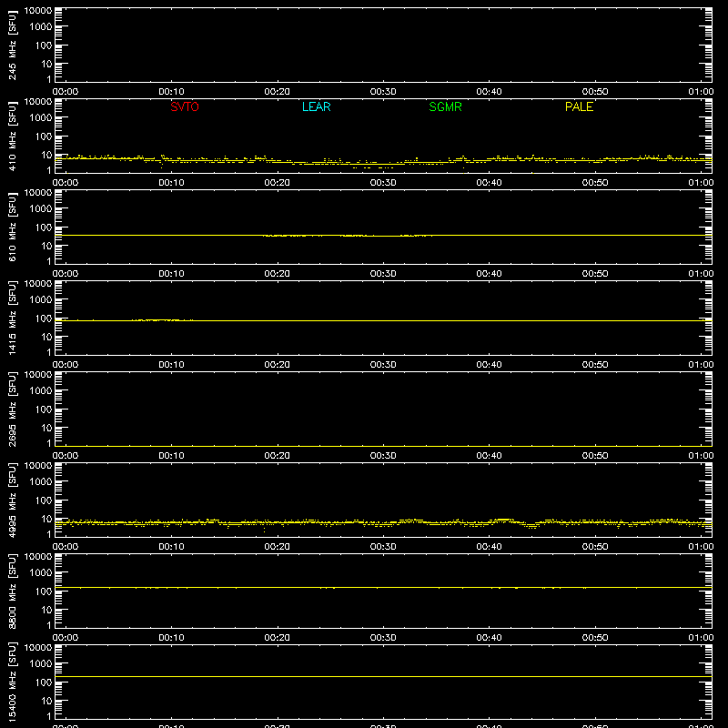Screen dimensions: 728x728
Task: Click the cyan LEAR station label
Action: click(316, 106)
